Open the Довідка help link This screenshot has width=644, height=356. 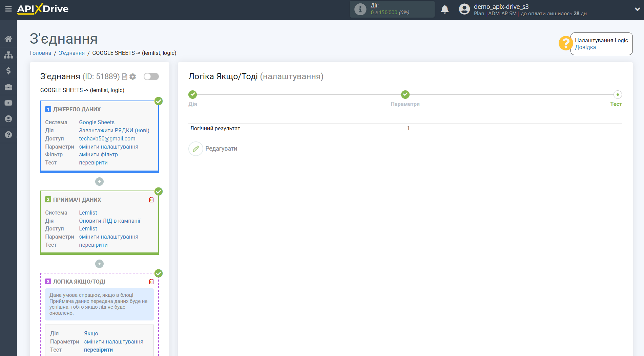pyautogui.click(x=585, y=47)
